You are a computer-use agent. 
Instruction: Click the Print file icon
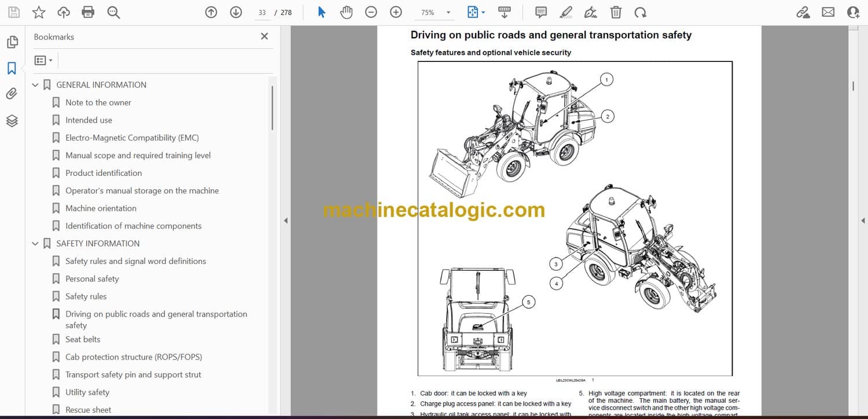tap(88, 12)
